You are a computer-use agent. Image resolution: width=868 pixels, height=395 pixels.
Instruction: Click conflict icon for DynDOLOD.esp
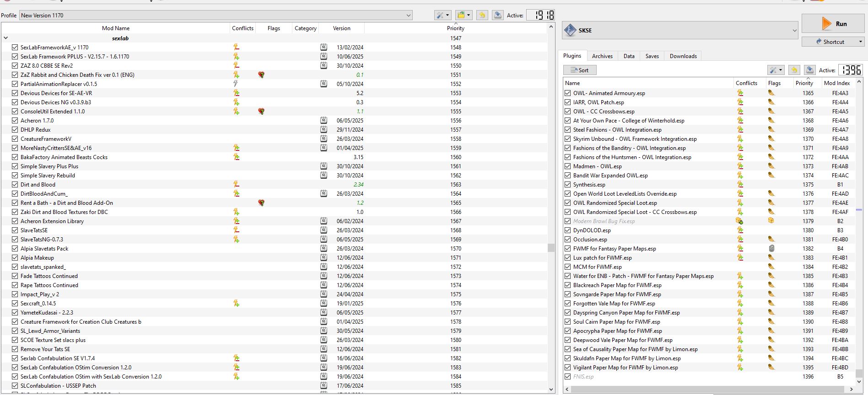click(x=740, y=230)
